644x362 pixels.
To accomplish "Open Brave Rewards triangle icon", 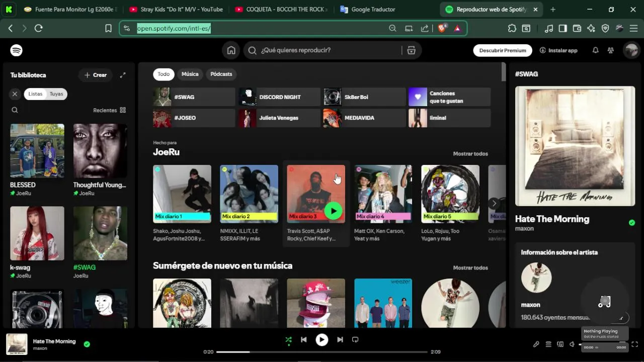I will click(x=457, y=28).
